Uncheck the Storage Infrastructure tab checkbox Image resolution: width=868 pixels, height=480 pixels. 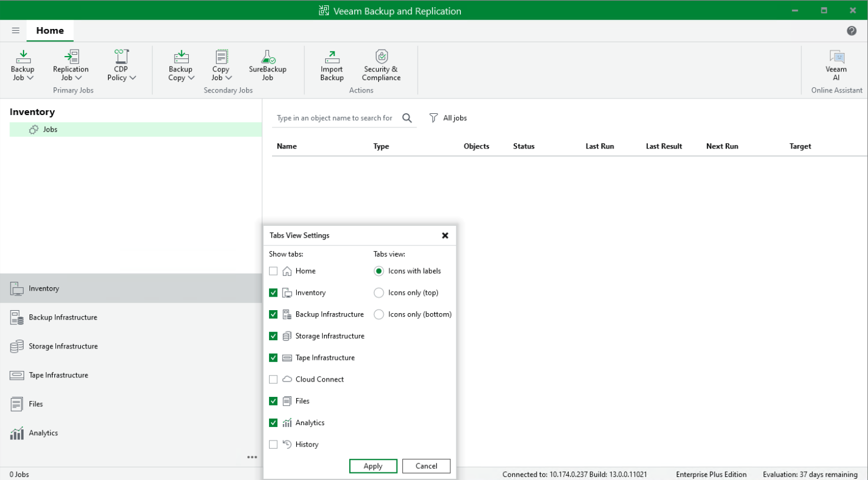273,336
